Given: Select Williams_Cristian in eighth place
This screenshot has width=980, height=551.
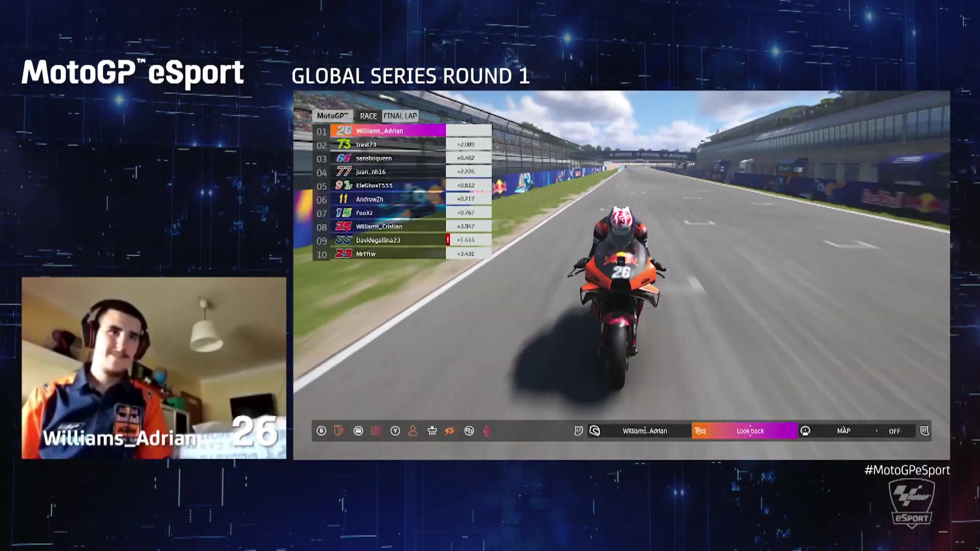Looking at the screenshot, I should click(x=402, y=227).
